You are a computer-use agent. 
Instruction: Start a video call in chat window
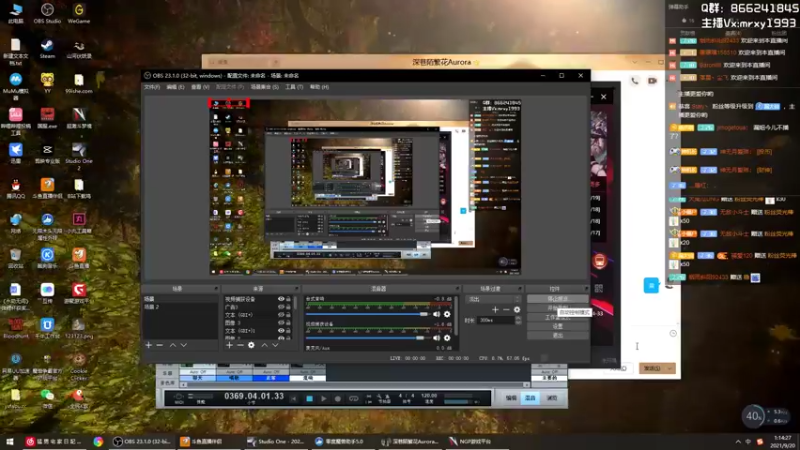pos(652,81)
